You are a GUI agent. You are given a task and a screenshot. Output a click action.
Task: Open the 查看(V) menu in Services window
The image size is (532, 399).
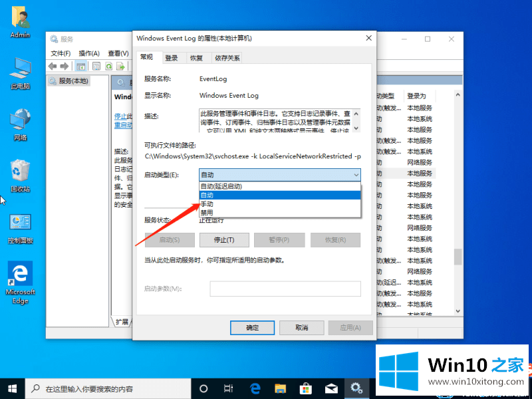click(x=118, y=53)
